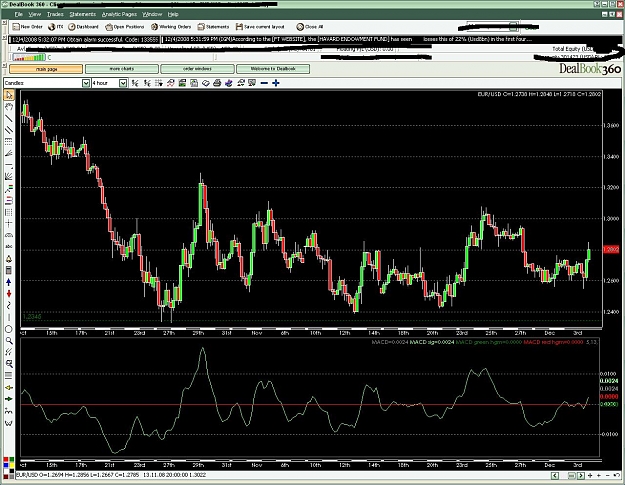Switch to the more charts tab
The image size is (625, 485).
coord(122,69)
